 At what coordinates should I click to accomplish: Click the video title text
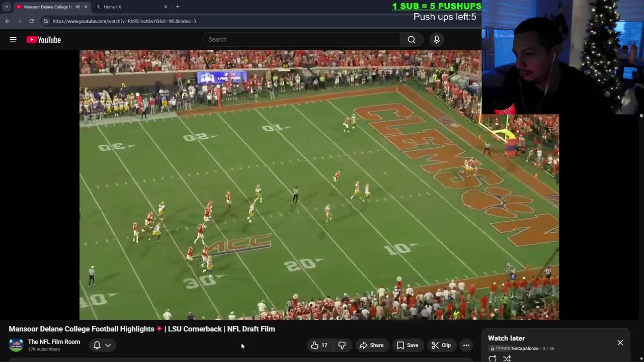coord(142,329)
